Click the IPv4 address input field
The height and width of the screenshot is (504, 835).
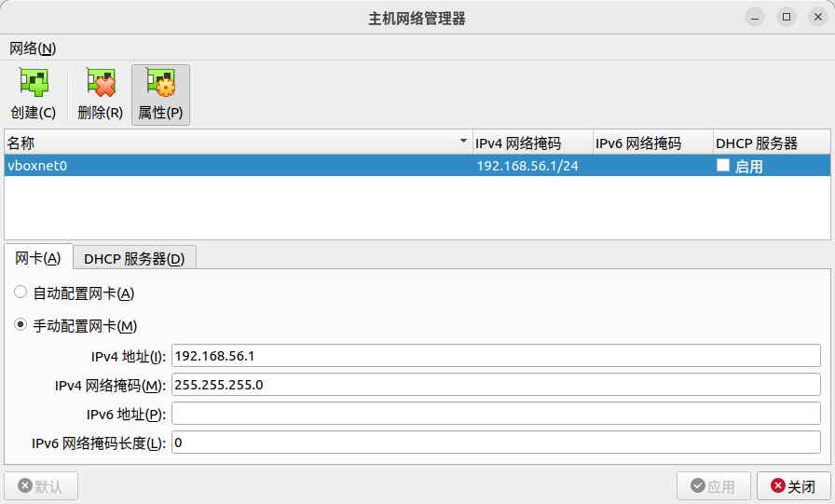click(x=495, y=356)
